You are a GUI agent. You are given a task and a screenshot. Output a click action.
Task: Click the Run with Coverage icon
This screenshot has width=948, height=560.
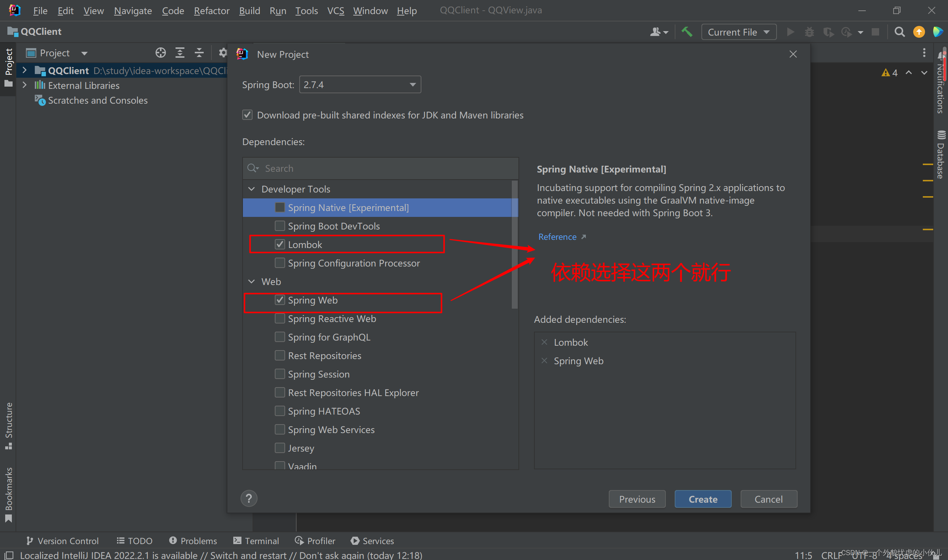(828, 32)
